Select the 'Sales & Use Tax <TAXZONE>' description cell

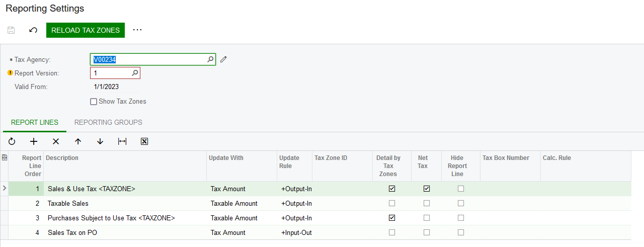125,189
